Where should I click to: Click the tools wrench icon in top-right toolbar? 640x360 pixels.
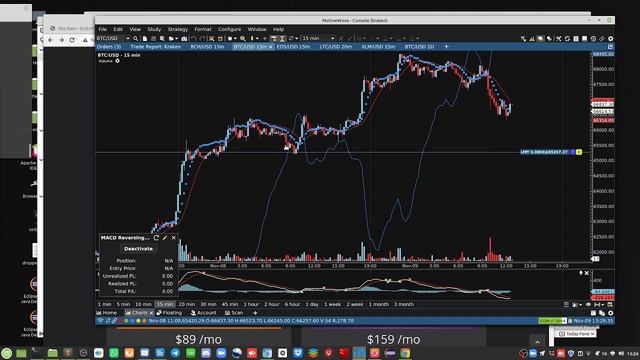tap(523, 39)
